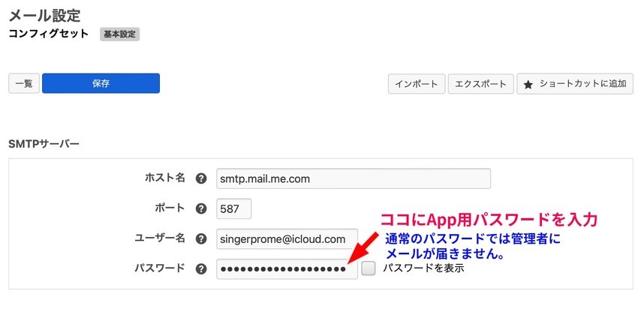Click the SMTPサーバー section heading
This screenshot has width=644, height=321.
(44, 143)
